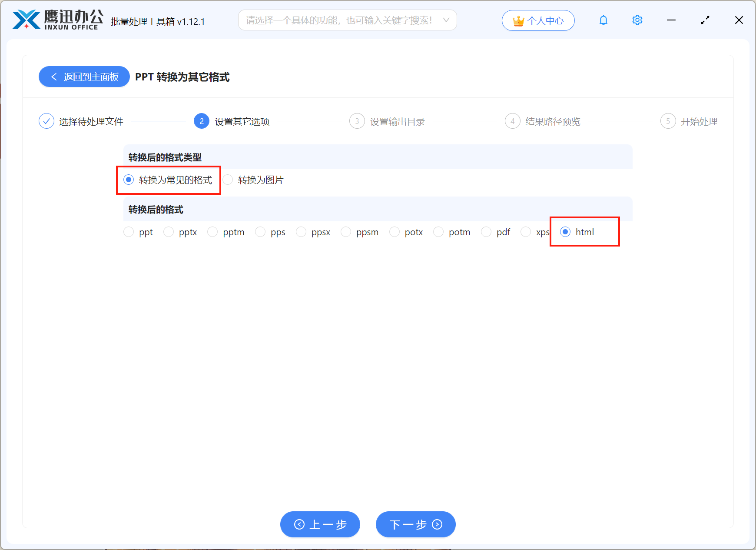Click step 4 结果路径预览 circle
Image resolution: width=756 pixels, height=550 pixels.
512,121
